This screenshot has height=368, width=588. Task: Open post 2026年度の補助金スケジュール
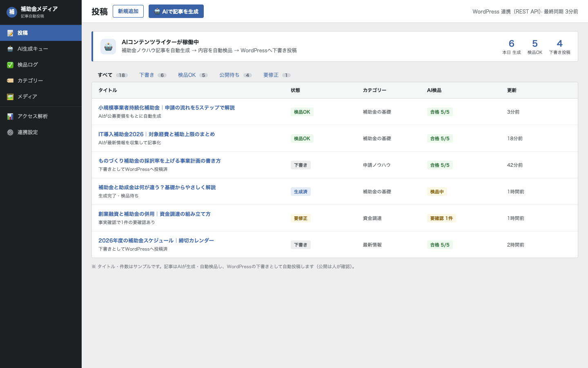(x=156, y=240)
